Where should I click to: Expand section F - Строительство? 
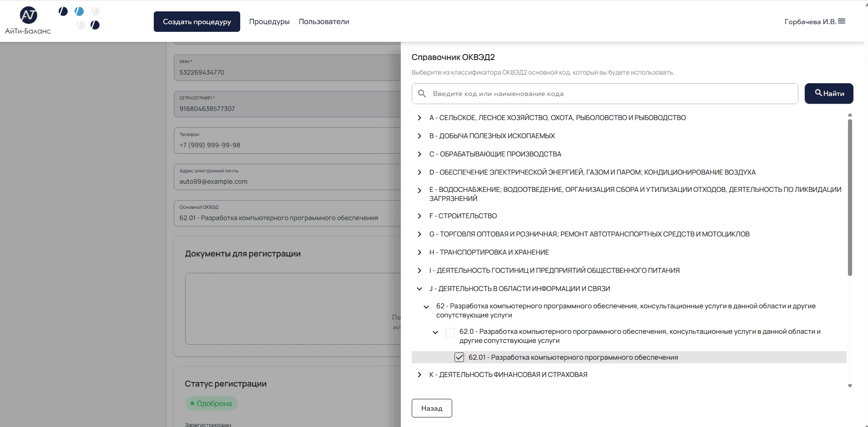[x=419, y=216]
